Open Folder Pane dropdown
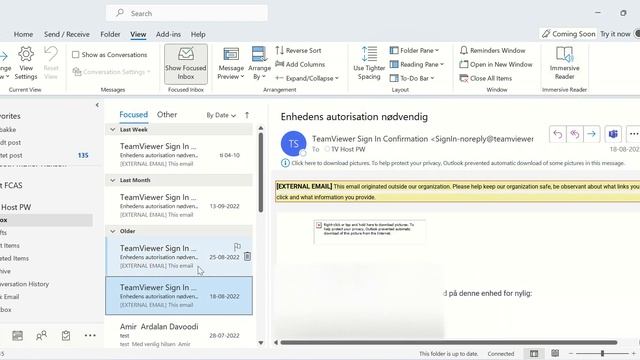This screenshot has height=360, width=640. pos(414,50)
